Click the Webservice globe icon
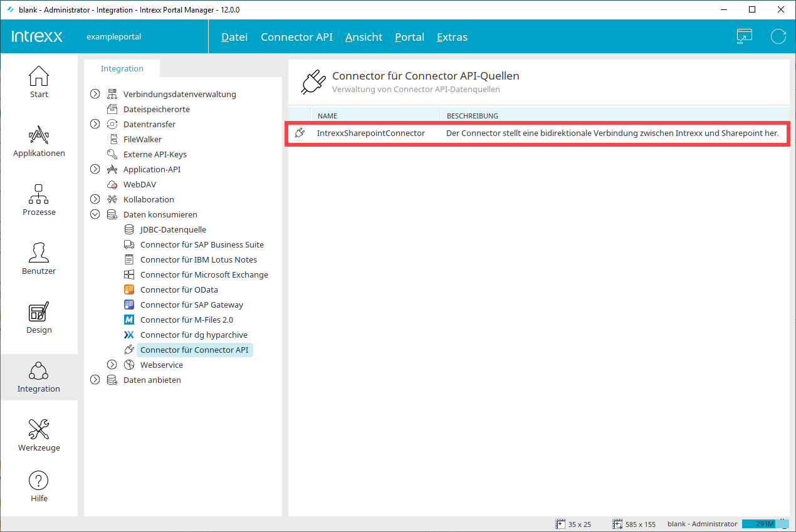The image size is (796, 532). [x=129, y=365]
